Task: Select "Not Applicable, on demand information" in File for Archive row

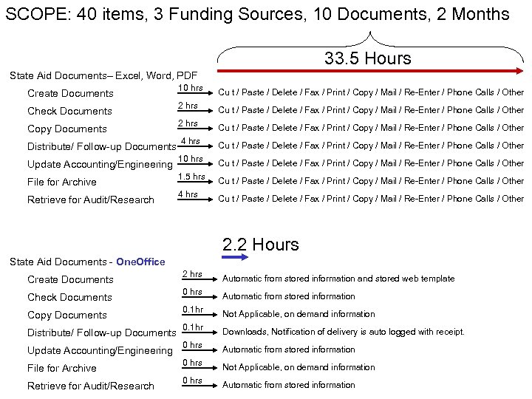Action: [x=299, y=367]
